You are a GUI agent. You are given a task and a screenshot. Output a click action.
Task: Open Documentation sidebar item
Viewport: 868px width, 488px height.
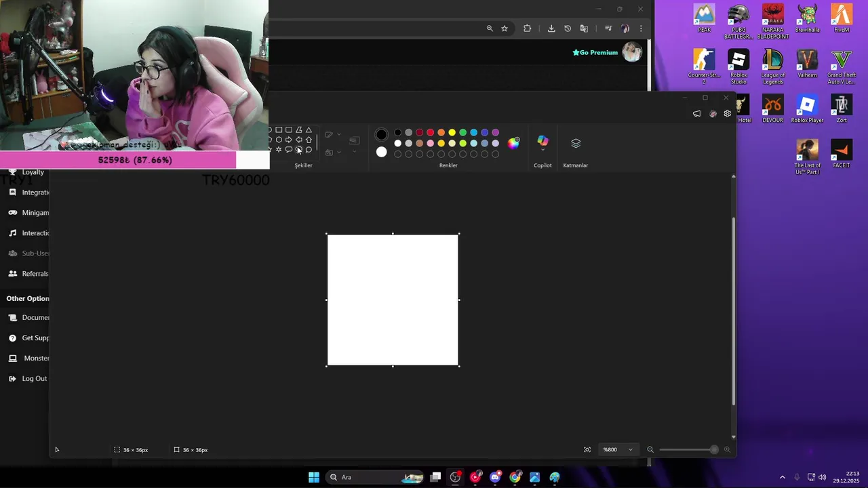coord(28,317)
